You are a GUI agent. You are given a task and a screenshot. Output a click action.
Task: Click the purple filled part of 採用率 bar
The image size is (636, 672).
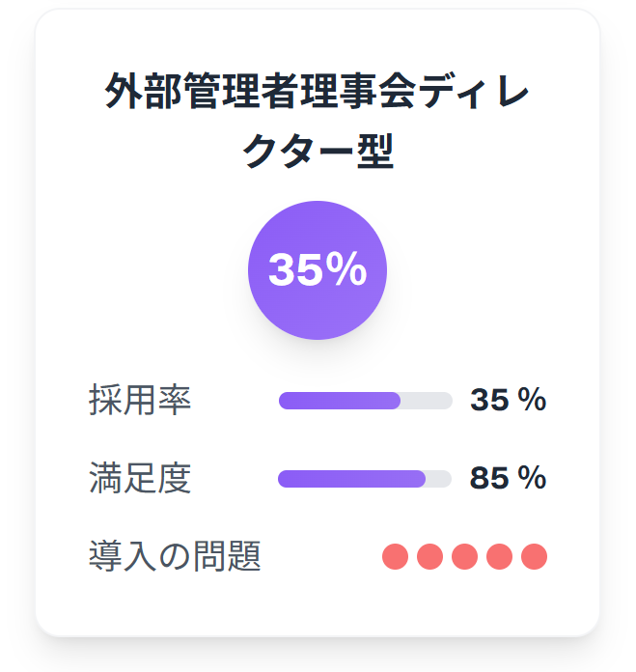coord(340,401)
